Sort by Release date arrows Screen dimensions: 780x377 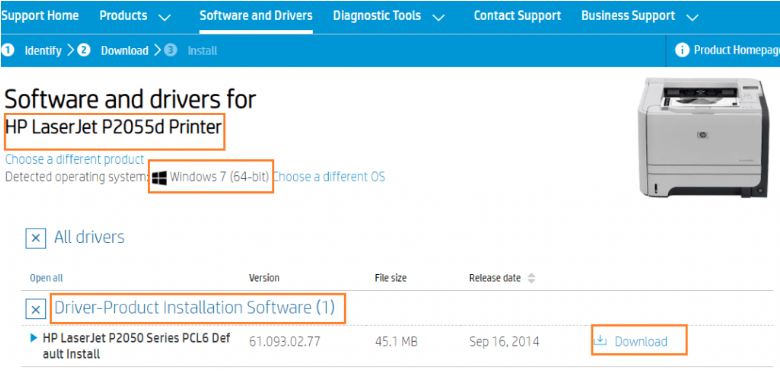(x=531, y=278)
